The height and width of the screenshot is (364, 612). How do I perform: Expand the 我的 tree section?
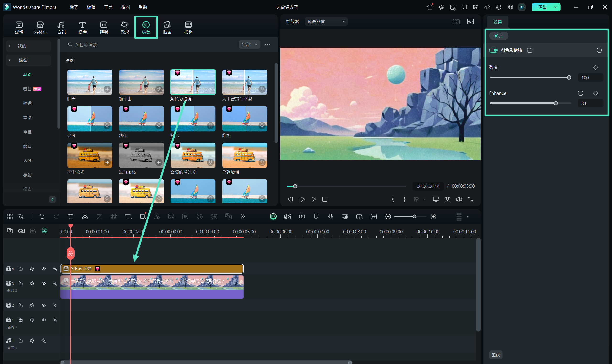tap(9, 46)
